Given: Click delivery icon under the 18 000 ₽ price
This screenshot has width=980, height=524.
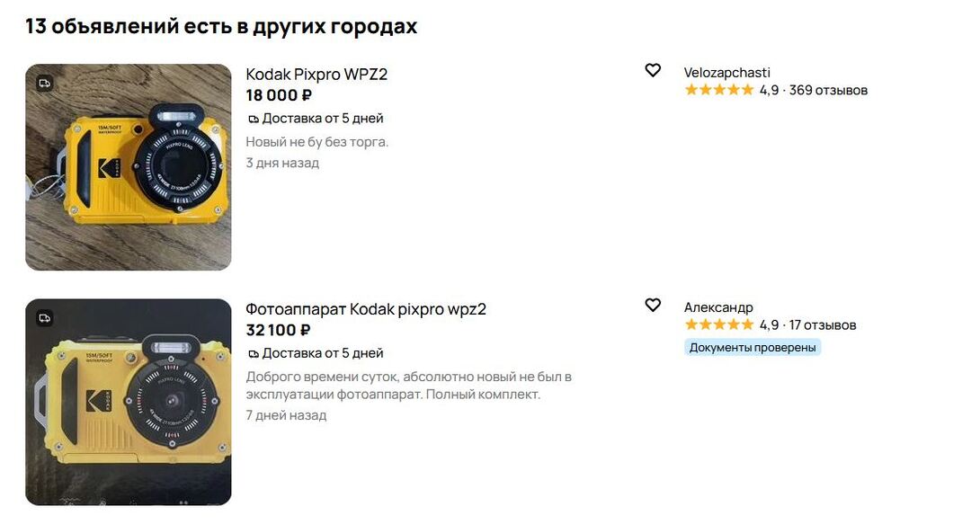Looking at the screenshot, I should click(254, 119).
